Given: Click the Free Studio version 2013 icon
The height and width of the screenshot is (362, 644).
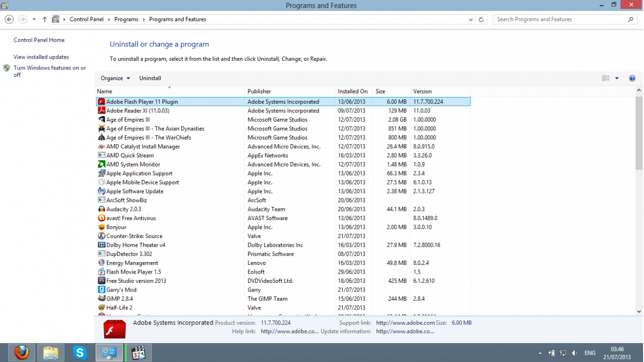Looking at the screenshot, I should (x=101, y=280).
